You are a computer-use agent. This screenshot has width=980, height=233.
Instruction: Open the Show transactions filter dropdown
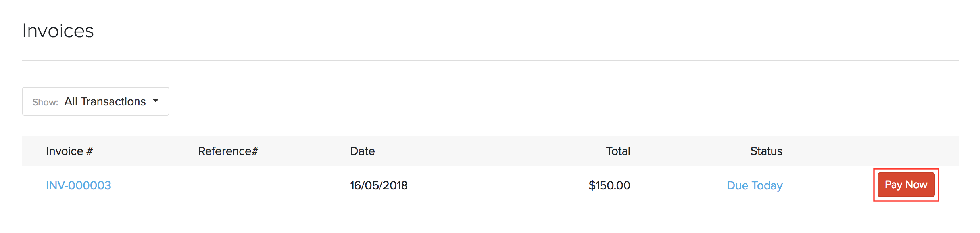pos(96,101)
